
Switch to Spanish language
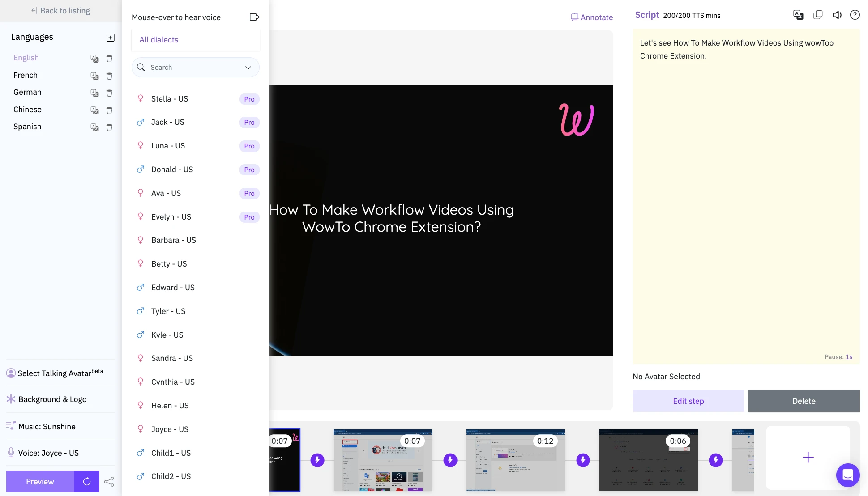pos(27,127)
